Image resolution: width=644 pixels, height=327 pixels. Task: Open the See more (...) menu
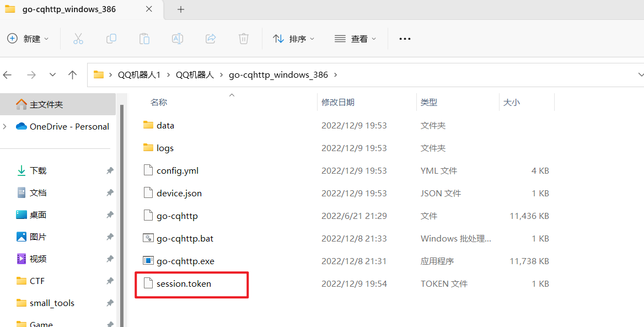pos(405,39)
